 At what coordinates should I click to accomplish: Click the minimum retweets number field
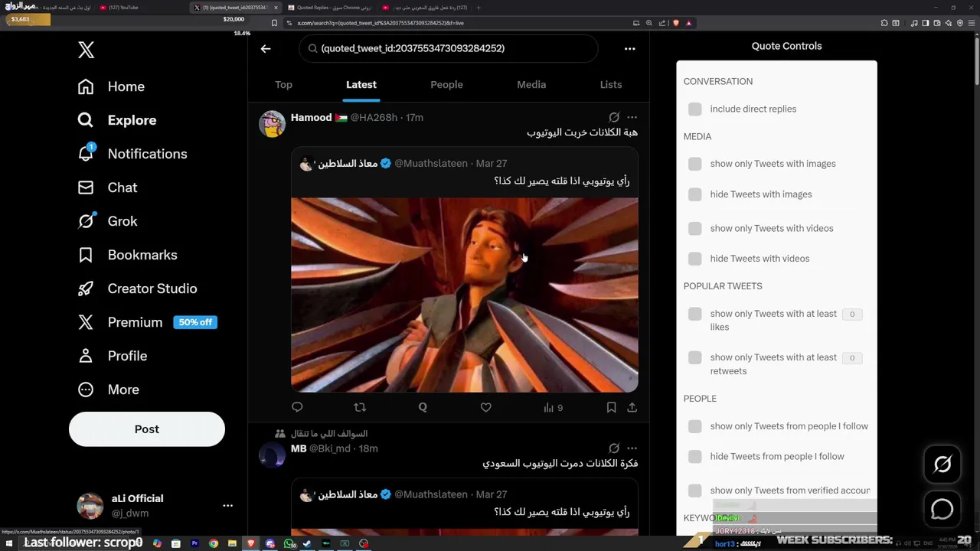[852, 357]
